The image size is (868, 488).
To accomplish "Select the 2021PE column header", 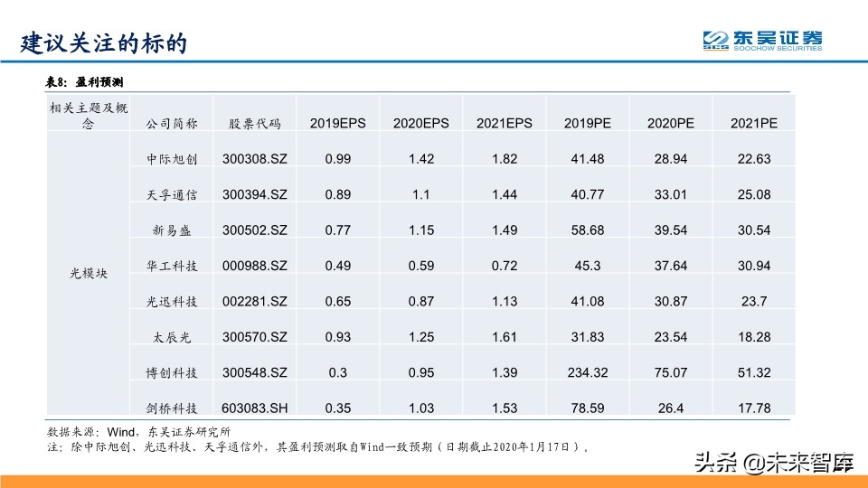I will [x=754, y=123].
